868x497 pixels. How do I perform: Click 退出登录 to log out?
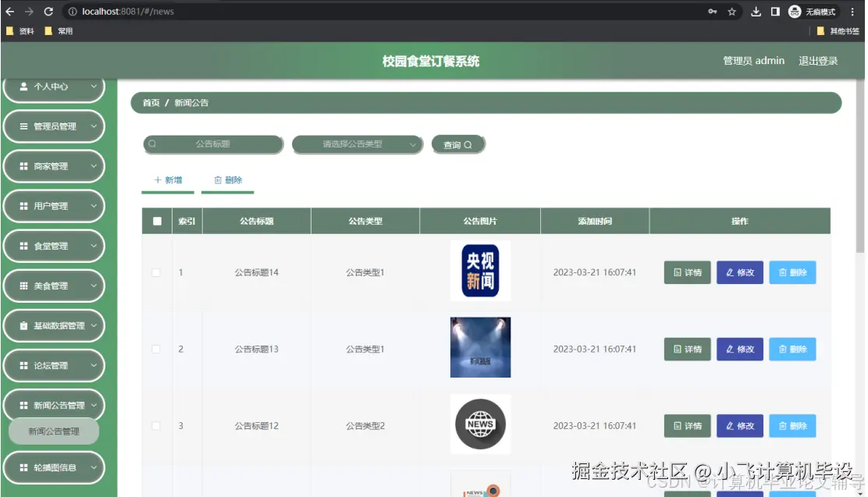[817, 60]
